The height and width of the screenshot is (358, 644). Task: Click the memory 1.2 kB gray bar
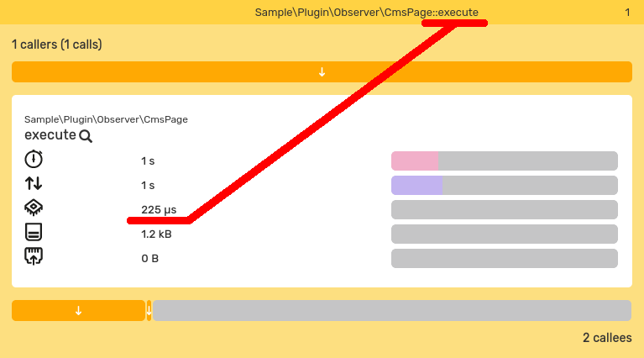pyautogui.click(x=505, y=234)
